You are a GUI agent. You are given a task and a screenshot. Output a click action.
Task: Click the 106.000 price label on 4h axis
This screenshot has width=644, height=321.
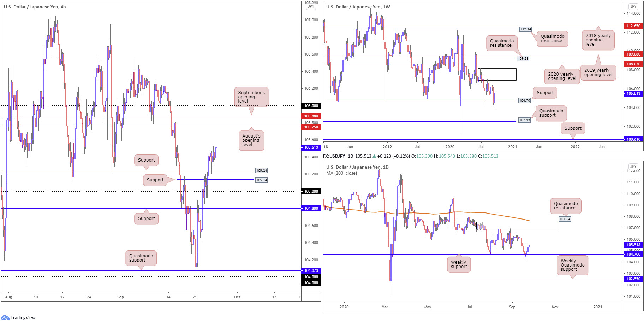point(311,106)
